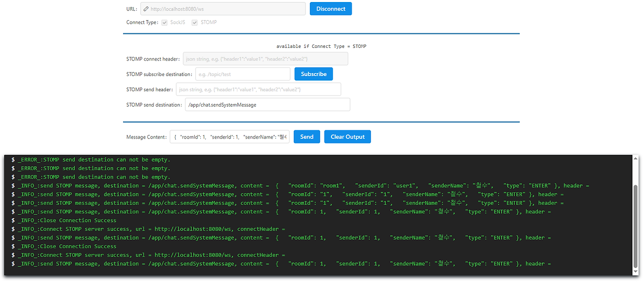Click the Send button
This screenshot has width=644, height=282.
click(x=307, y=136)
